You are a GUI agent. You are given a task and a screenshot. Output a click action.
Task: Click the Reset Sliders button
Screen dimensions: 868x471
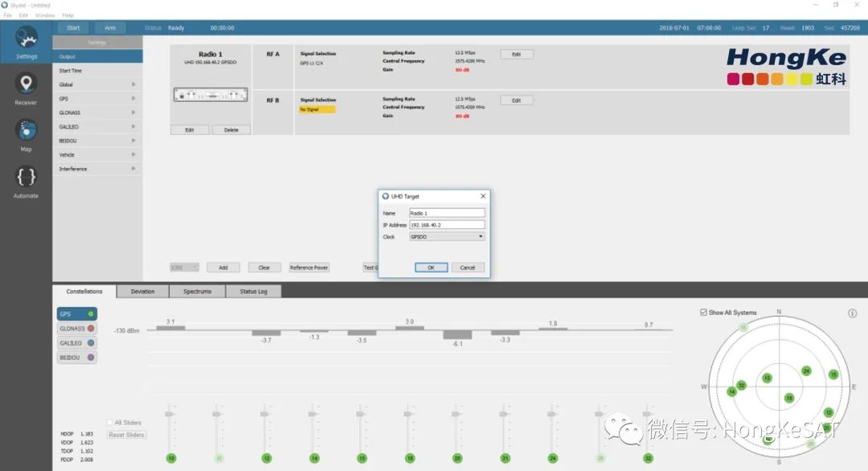tap(126, 435)
